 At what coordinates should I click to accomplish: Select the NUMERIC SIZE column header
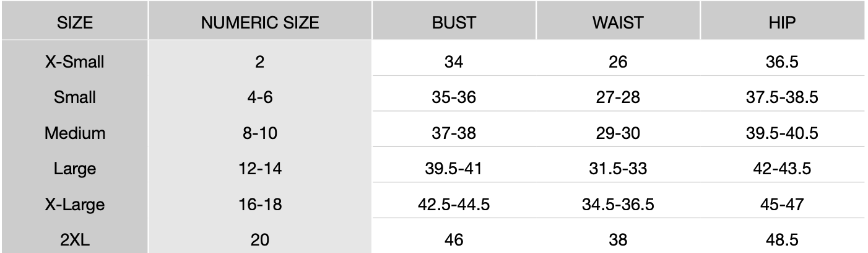tap(260, 23)
